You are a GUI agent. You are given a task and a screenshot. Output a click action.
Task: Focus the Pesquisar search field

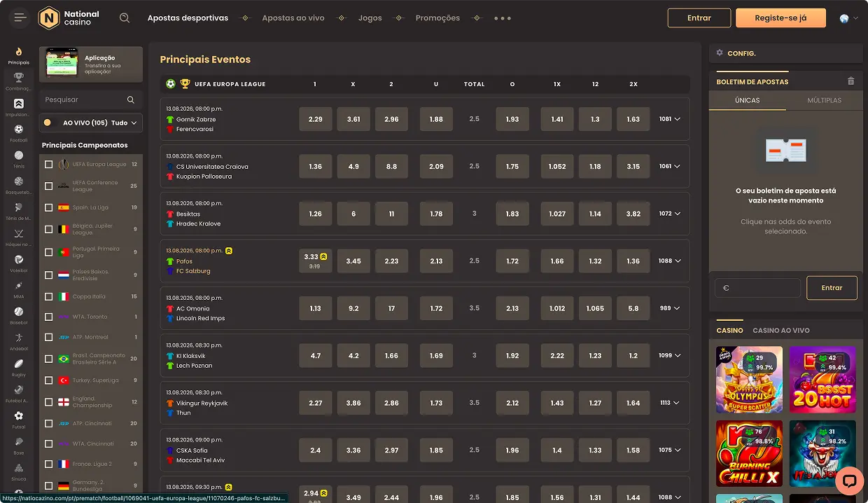tap(91, 99)
